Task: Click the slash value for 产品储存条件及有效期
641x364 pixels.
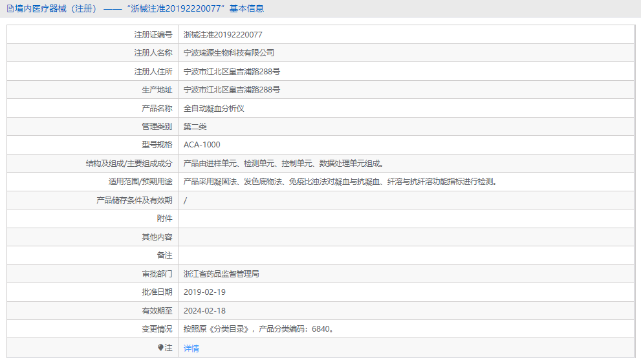Action: 185,200
